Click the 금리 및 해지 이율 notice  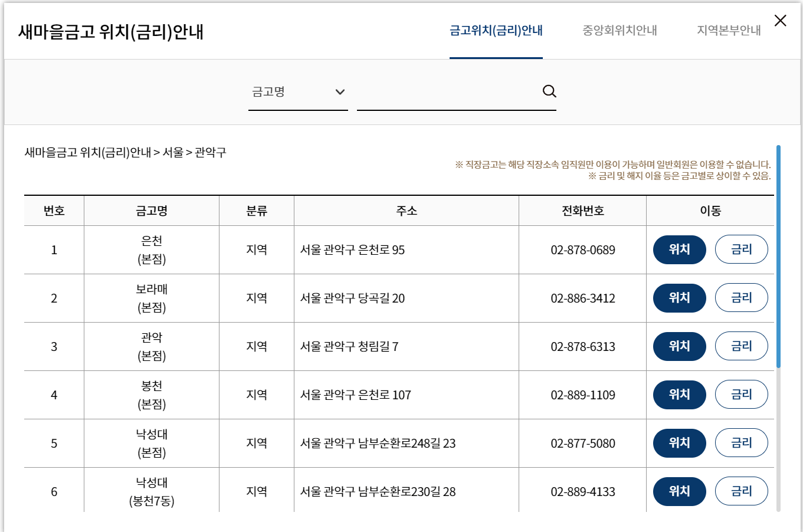point(679,176)
